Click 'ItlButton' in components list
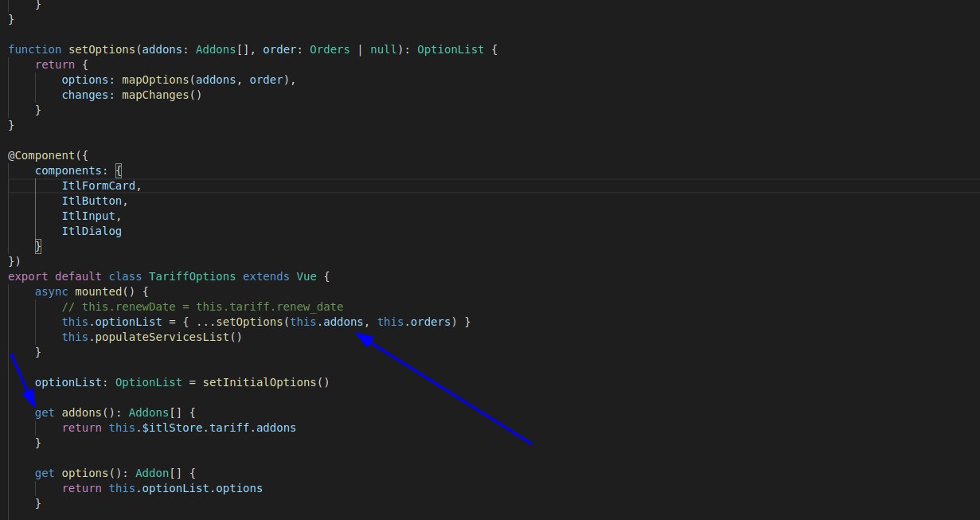 pos(92,201)
